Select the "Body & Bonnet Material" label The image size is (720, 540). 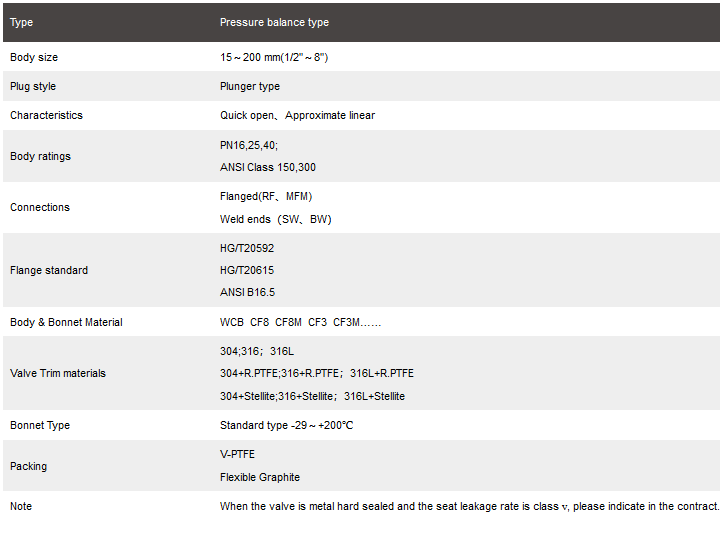66,322
